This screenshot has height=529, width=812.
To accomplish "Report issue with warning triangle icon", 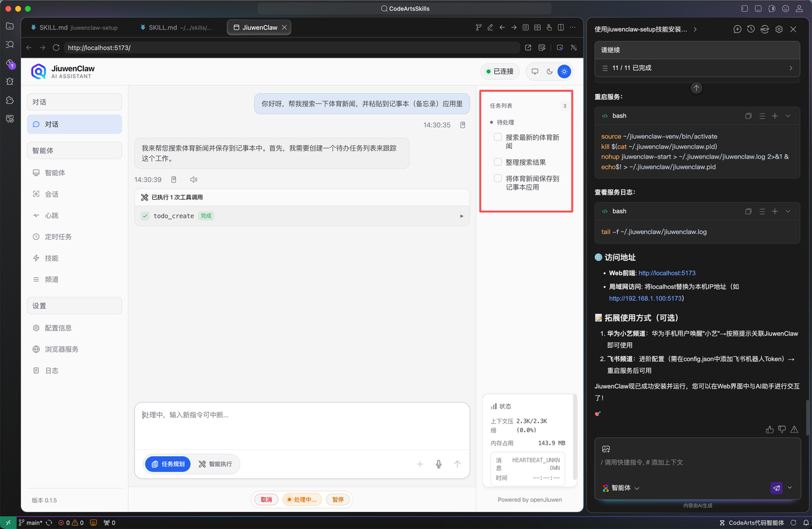I will pos(794,429).
